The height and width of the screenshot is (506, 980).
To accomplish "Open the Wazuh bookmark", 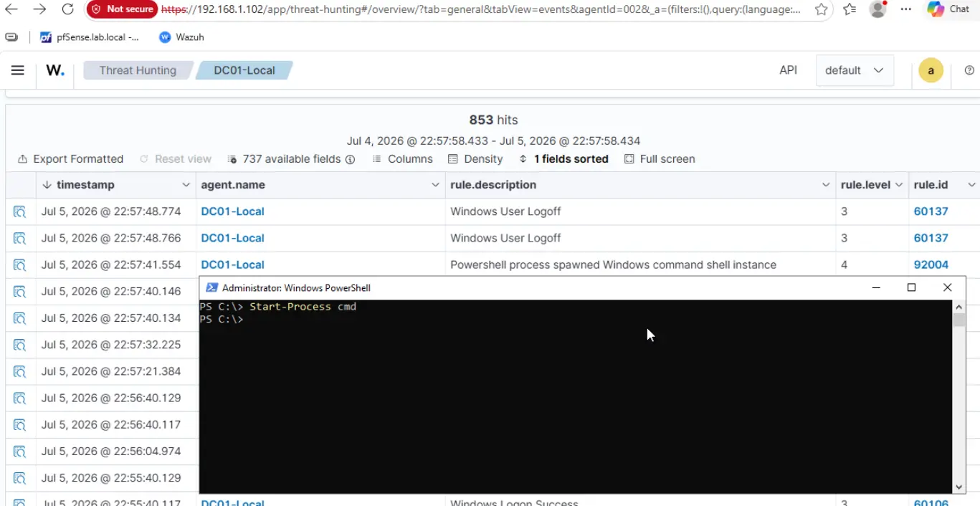I will pos(181,37).
